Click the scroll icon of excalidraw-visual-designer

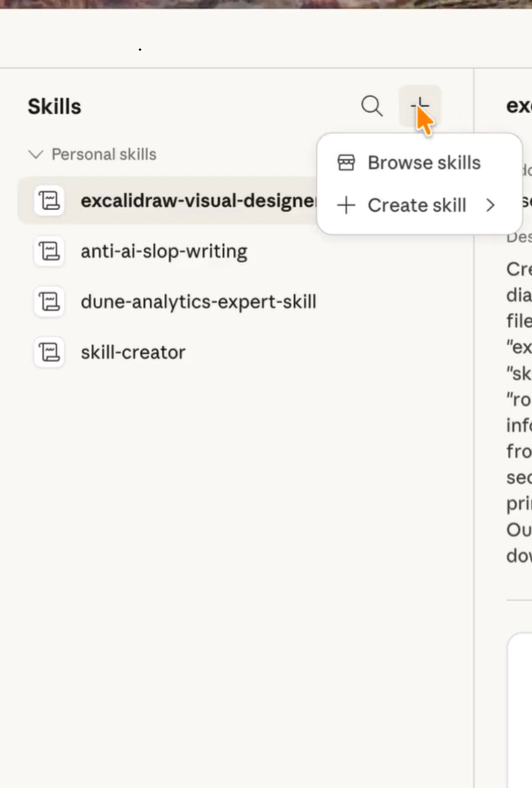coord(49,200)
